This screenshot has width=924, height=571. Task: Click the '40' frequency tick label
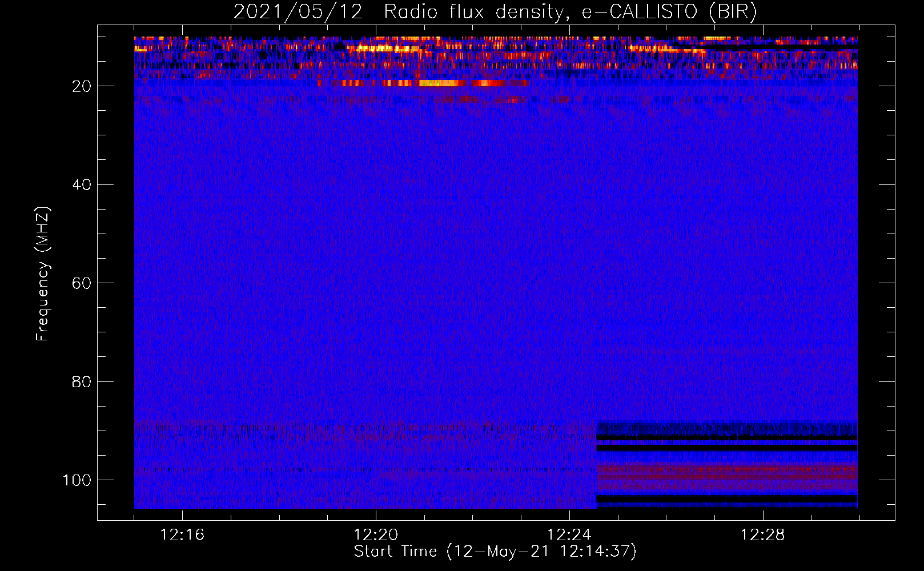(x=82, y=185)
